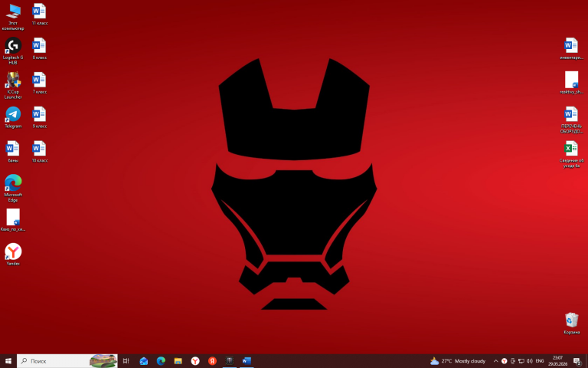The image size is (588, 368).
Task: Select the Telegram desktop shortcut
Action: pos(13,117)
